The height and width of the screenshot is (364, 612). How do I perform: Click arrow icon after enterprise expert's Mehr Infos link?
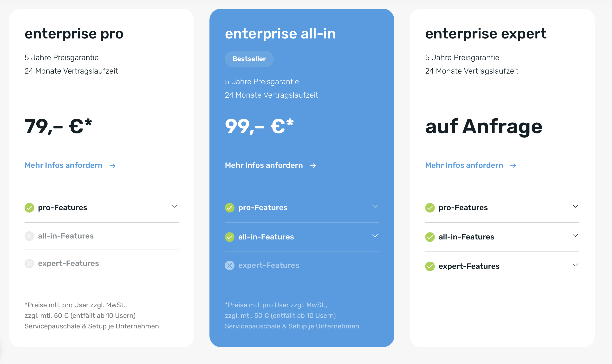(x=513, y=166)
